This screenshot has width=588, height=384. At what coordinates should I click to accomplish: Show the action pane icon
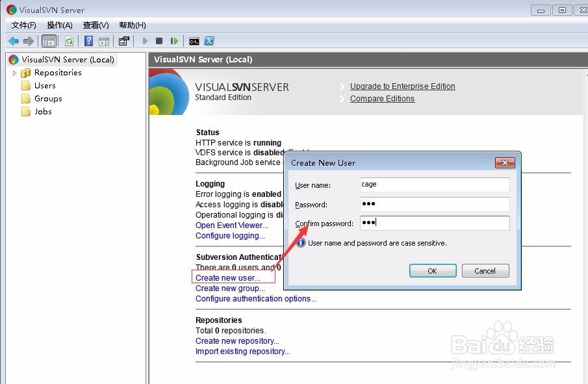(x=104, y=40)
